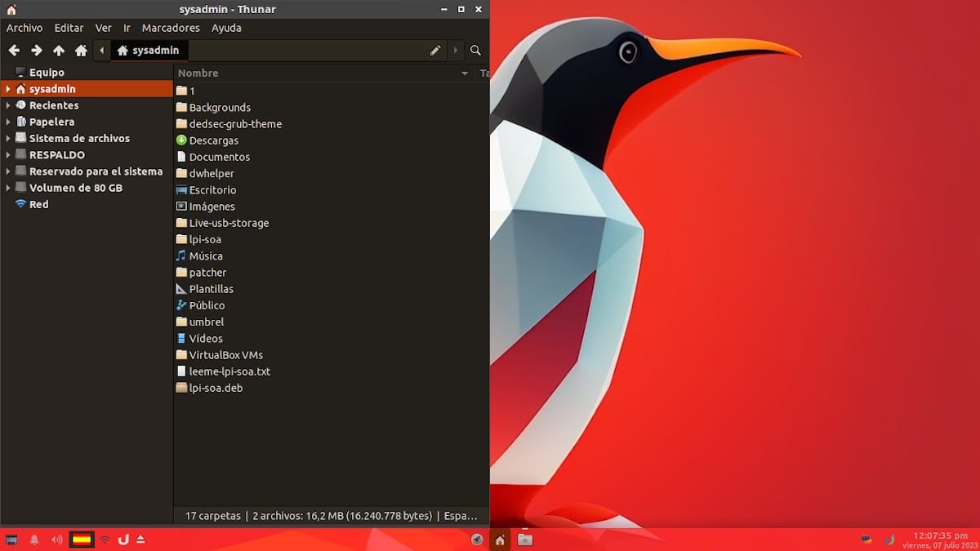Select the folder named 1
This screenshot has width=980, height=551.
tap(185, 91)
